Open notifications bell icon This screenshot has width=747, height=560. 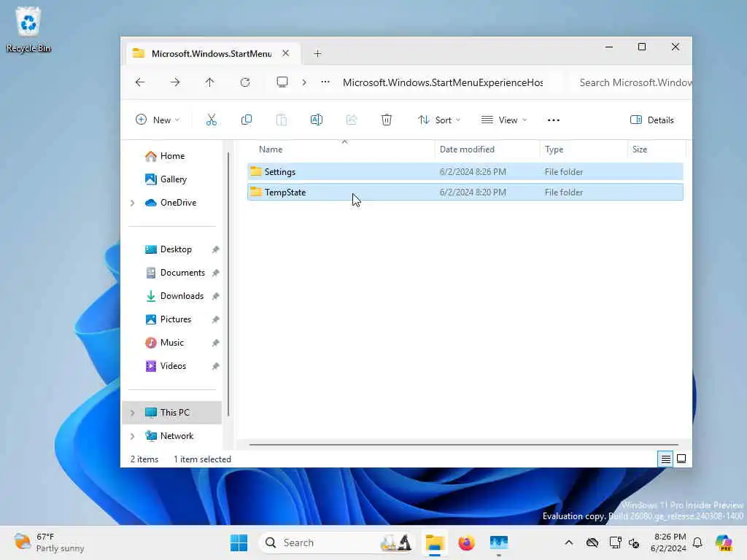[x=697, y=542]
